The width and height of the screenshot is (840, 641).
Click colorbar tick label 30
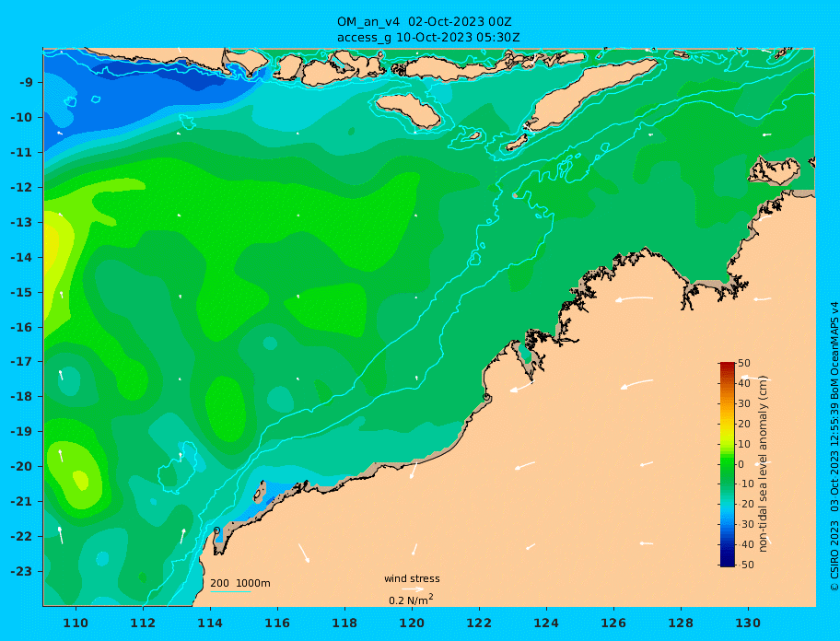click(x=744, y=403)
